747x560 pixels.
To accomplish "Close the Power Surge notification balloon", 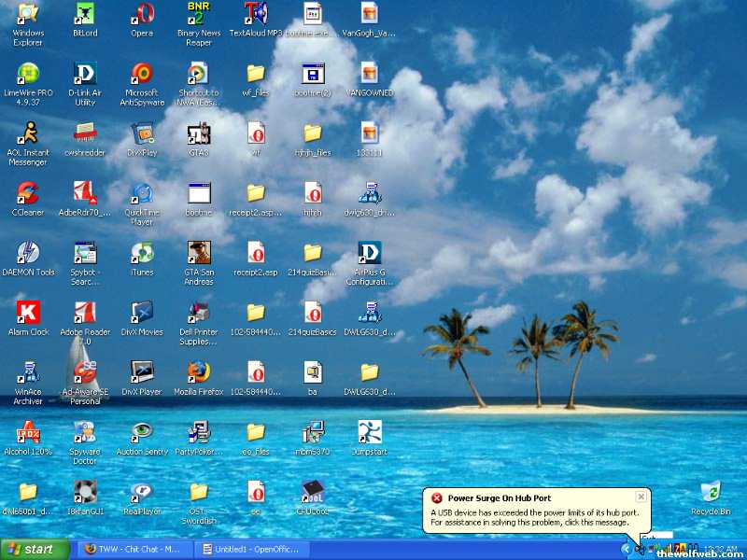I will [x=641, y=497].
